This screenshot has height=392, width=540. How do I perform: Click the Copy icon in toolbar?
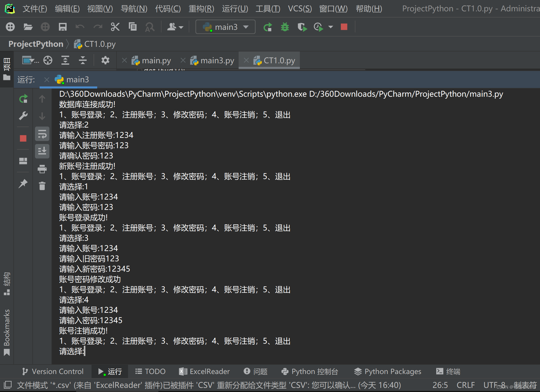pos(132,27)
